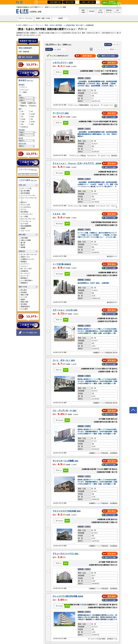Click the scroll-to-top arrow button
This screenshot has width=138, height=644.
(133, 410)
